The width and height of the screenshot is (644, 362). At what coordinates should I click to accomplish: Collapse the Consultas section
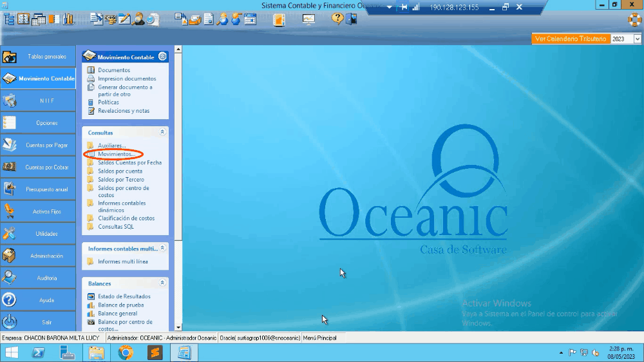tap(163, 132)
